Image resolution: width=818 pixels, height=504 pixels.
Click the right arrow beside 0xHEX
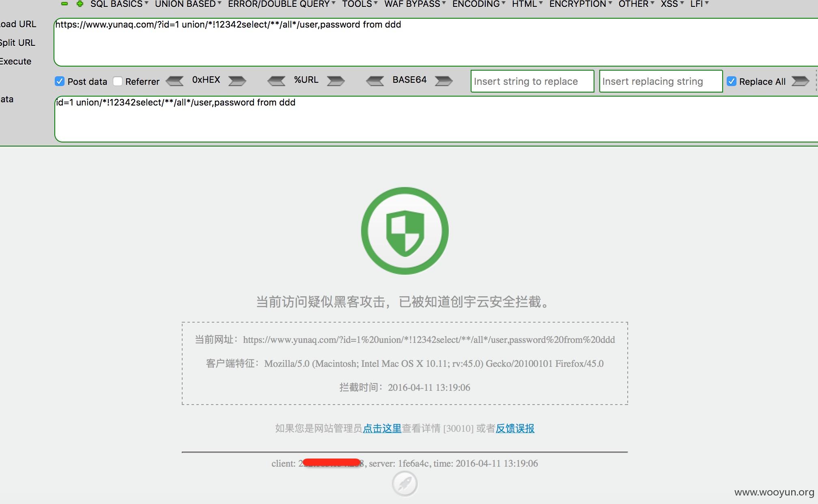tap(237, 81)
